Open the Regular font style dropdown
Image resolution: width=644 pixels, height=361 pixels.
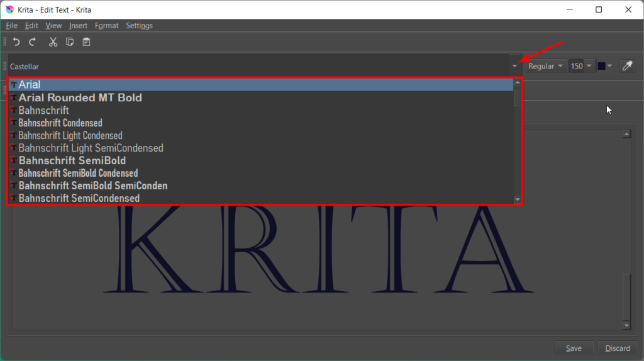tap(545, 66)
